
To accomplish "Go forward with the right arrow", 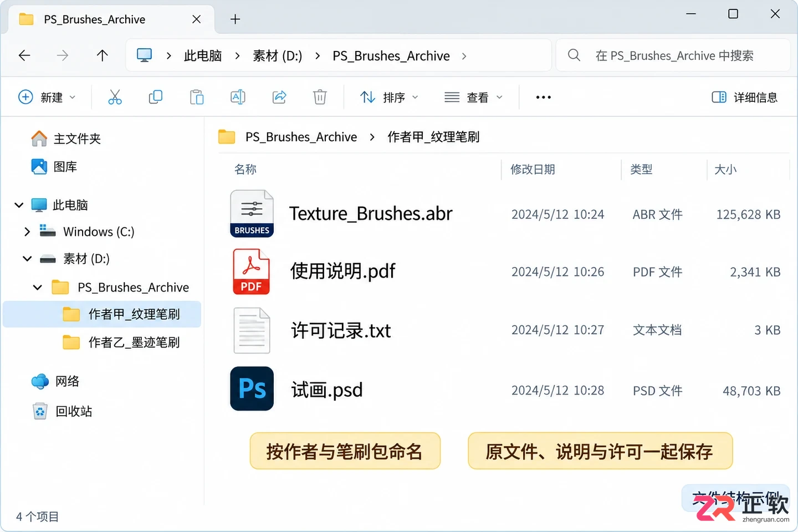I will coord(63,55).
